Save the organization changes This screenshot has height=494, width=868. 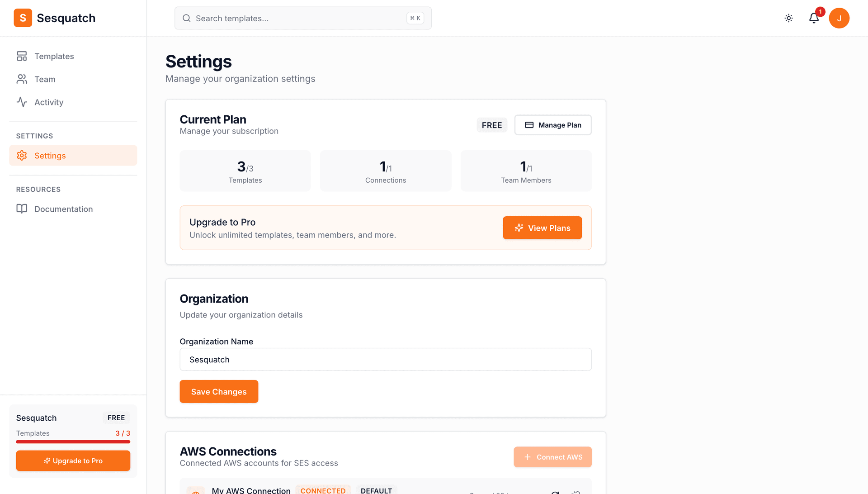[x=219, y=391]
